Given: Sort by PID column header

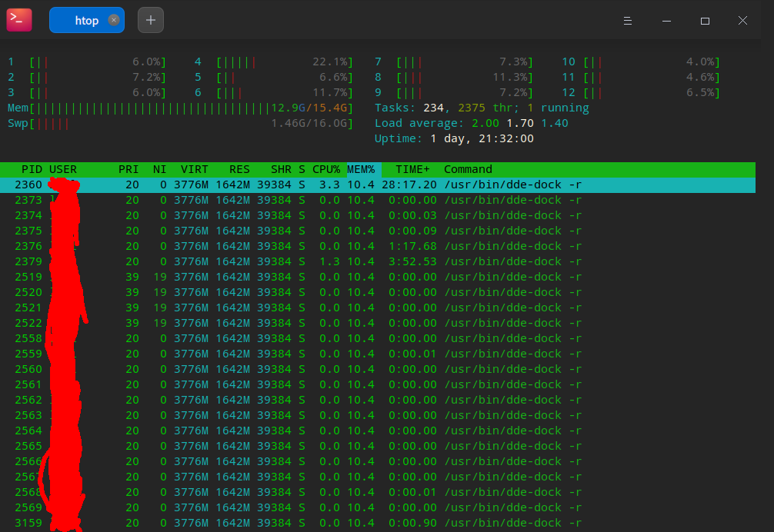Looking at the screenshot, I should (32, 170).
